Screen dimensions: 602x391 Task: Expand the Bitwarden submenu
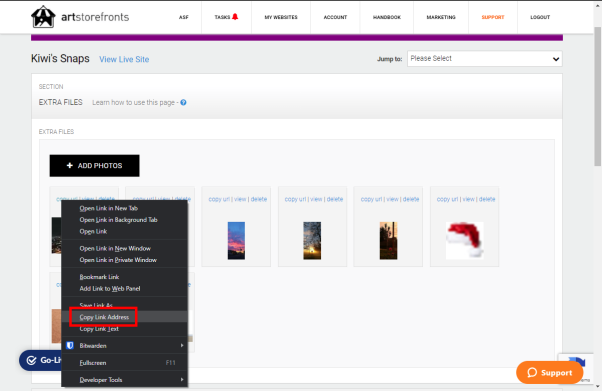pyautogui.click(x=124, y=345)
